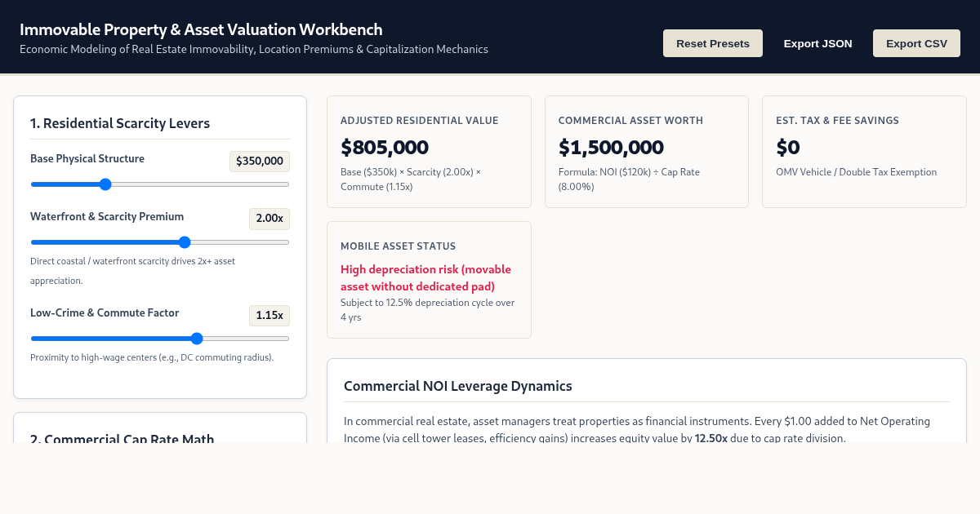This screenshot has width=980, height=514.
Task: Export data with Export JSON button
Action: tap(817, 43)
